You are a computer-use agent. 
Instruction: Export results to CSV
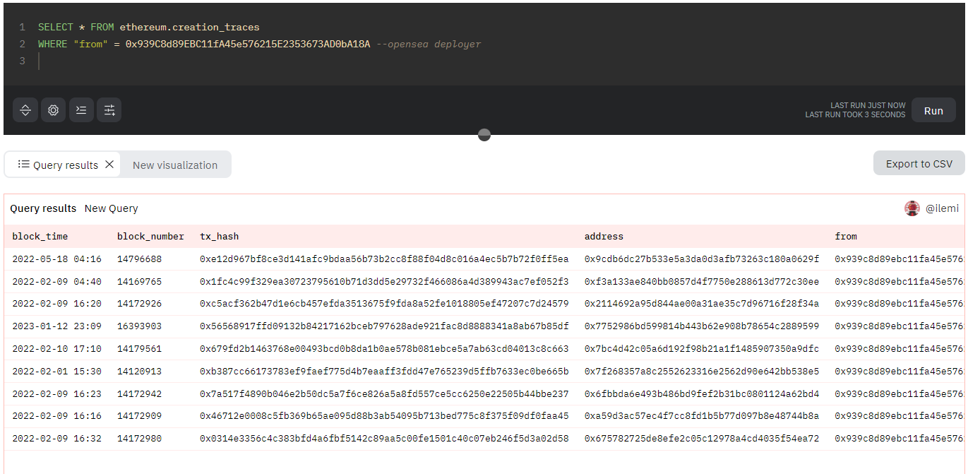(x=919, y=164)
